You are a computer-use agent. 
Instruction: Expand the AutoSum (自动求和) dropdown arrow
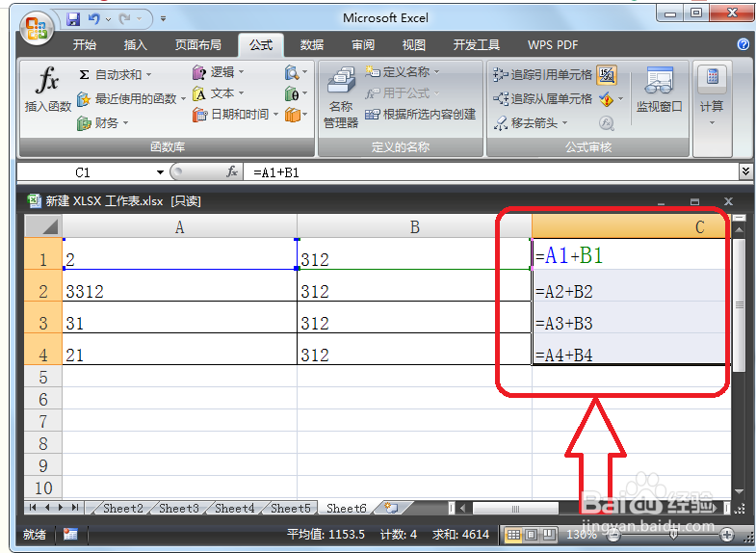(148, 75)
